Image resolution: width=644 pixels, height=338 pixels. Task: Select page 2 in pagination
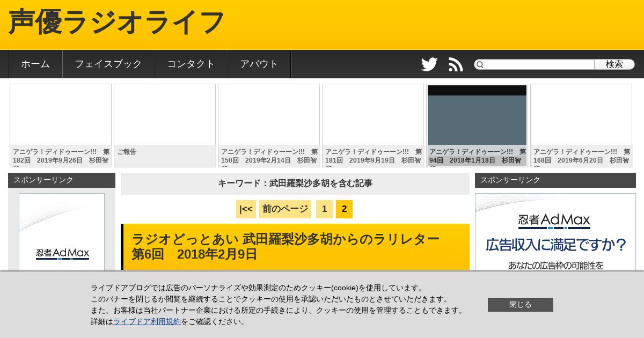point(344,209)
